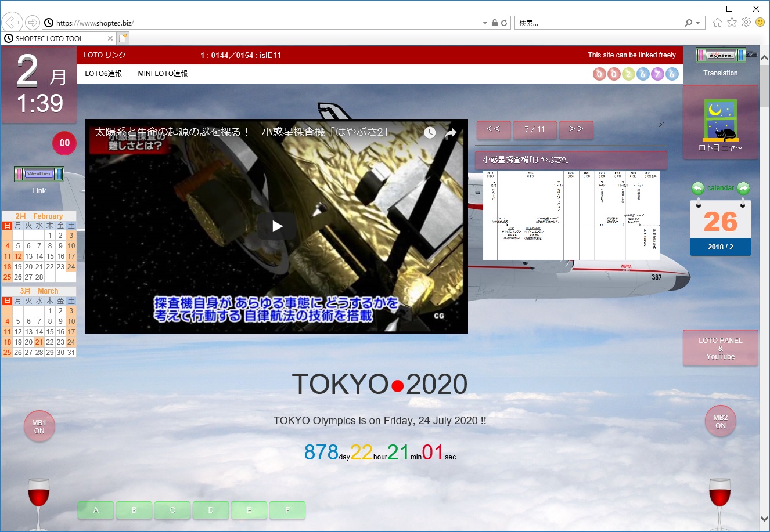Click the purple lotto ball numbered 7

coord(657,74)
